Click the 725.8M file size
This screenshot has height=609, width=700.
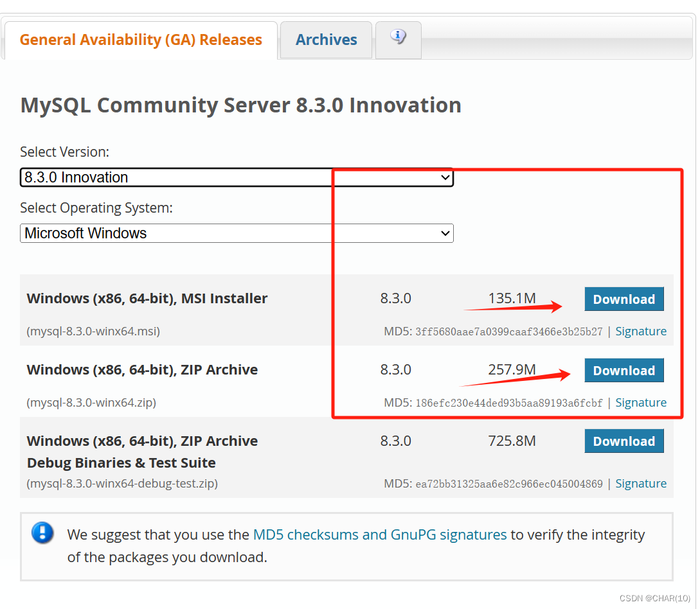click(512, 441)
